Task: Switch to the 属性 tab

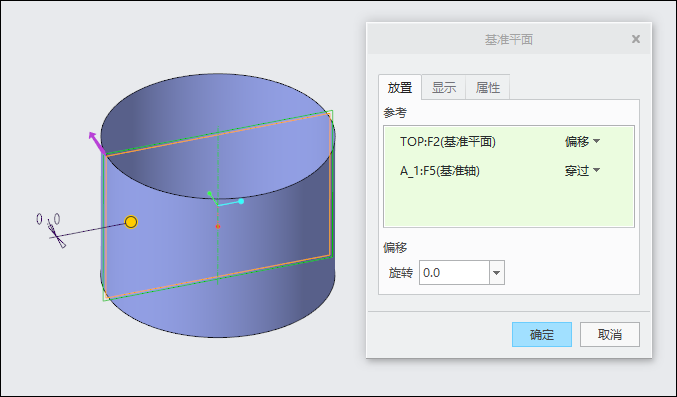Action: point(488,87)
